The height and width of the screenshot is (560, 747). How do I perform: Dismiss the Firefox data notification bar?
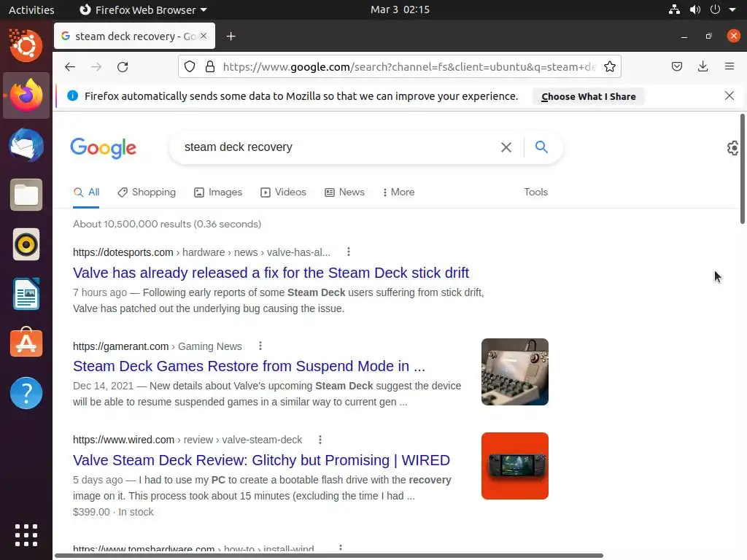(x=729, y=96)
